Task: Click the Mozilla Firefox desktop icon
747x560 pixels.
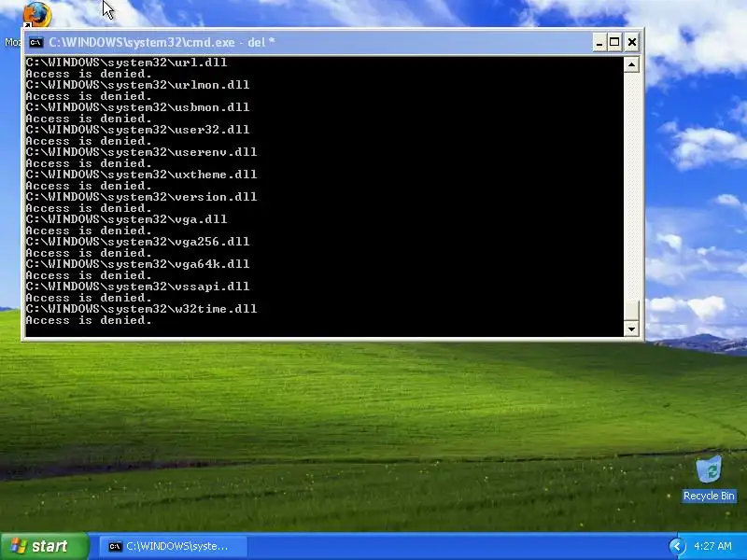Action: pyautogui.click(x=37, y=13)
